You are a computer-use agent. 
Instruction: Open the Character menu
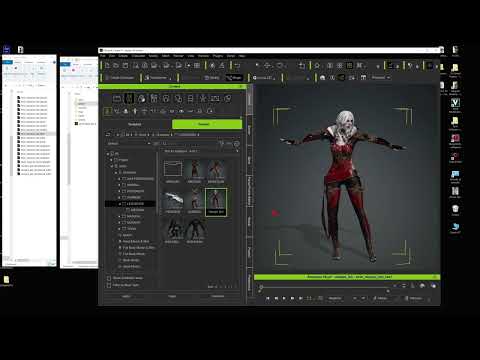tap(138, 56)
